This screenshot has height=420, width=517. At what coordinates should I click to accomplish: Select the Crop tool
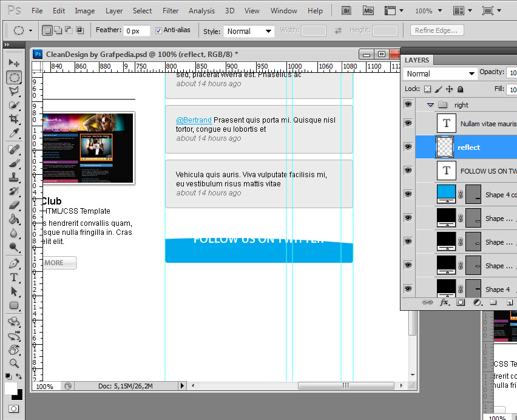tap(14, 119)
